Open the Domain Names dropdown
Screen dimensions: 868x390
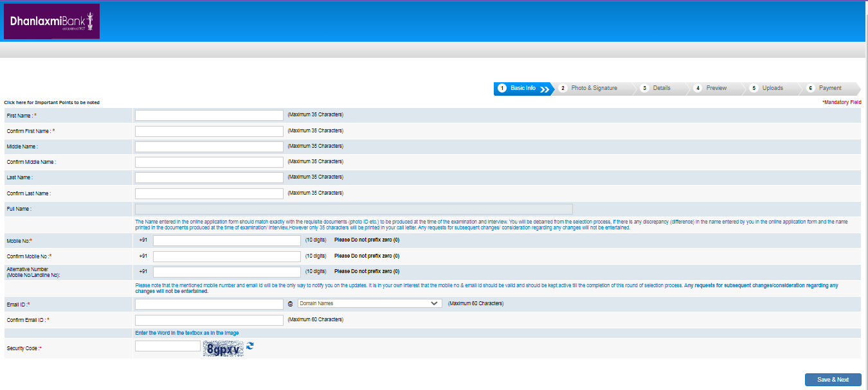tap(369, 303)
